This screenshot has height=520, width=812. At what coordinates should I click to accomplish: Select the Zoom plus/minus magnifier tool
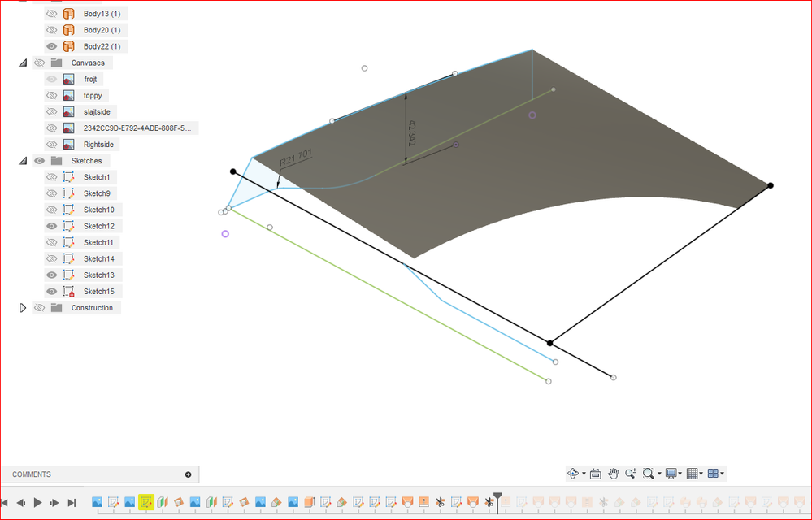pyautogui.click(x=630, y=474)
